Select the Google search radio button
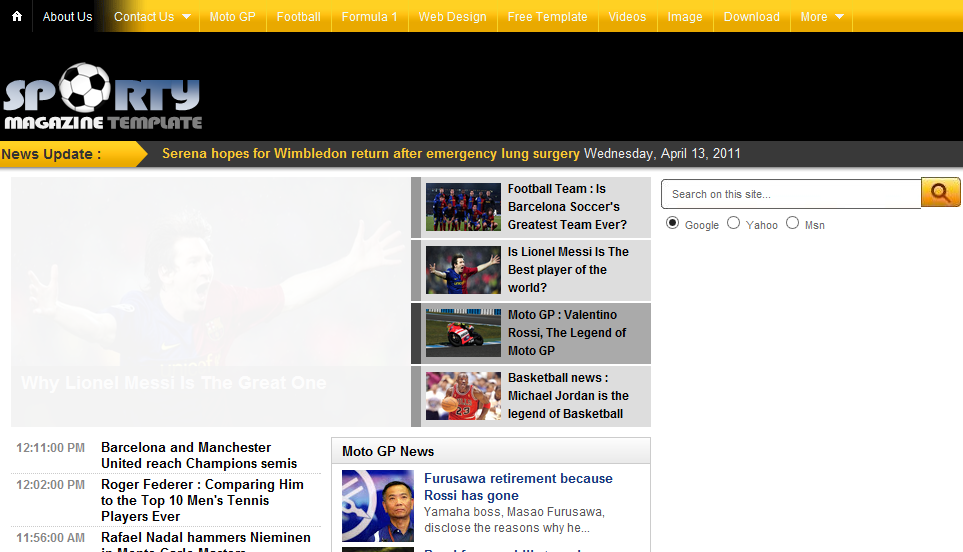The height and width of the screenshot is (552, 963). pyautogui.click(x=673, y=223)
